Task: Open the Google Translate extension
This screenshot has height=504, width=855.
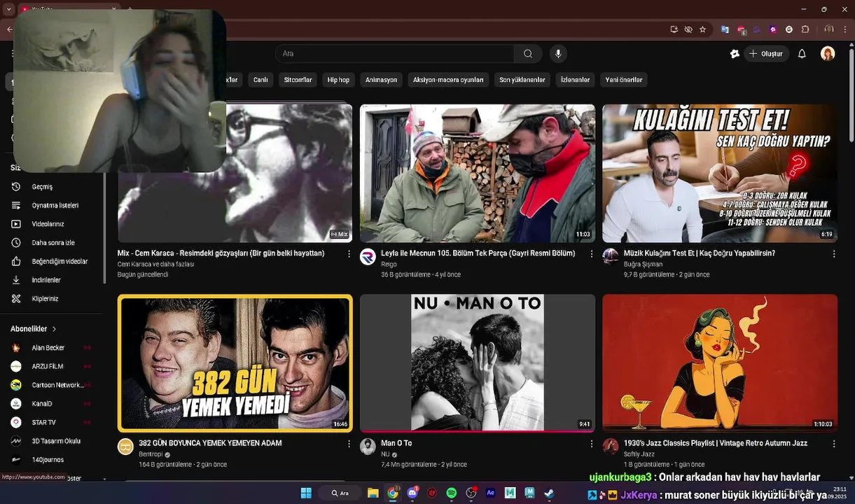Action: (725, 29)
